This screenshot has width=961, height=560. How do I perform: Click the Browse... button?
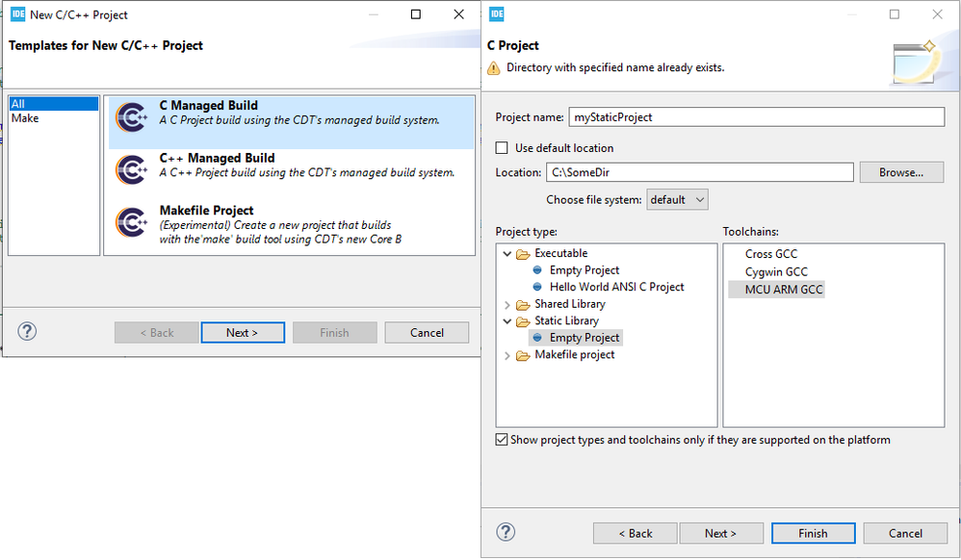click(900, 172)
